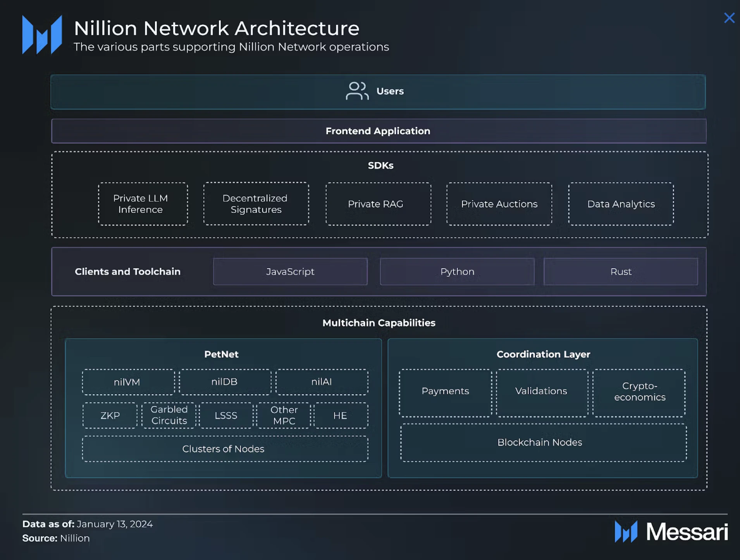Screen dimensions: 740x560
Task: Click the Payments box in Coordination Layer
Action: [445, 392]
